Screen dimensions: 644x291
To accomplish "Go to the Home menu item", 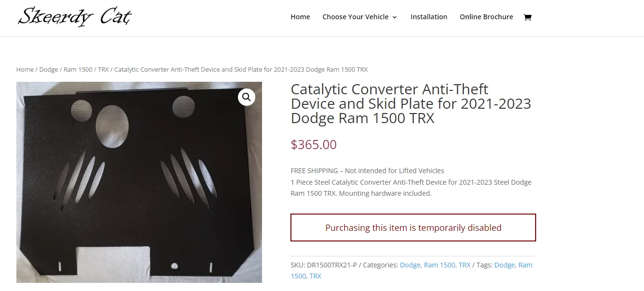I will point(300,17).
